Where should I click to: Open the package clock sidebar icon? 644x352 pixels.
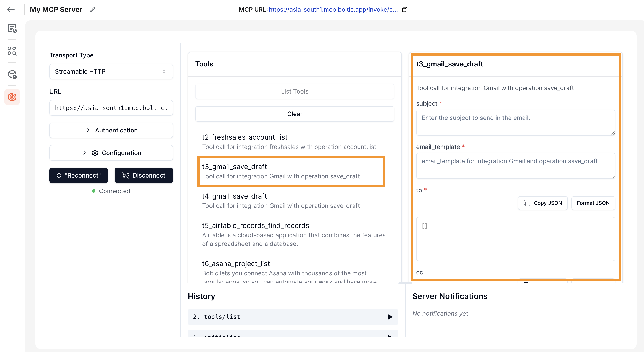[12, 74]
